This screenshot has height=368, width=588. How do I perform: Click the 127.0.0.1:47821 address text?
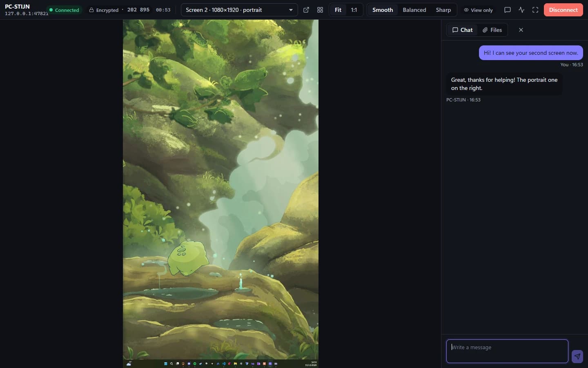[27, 13]
